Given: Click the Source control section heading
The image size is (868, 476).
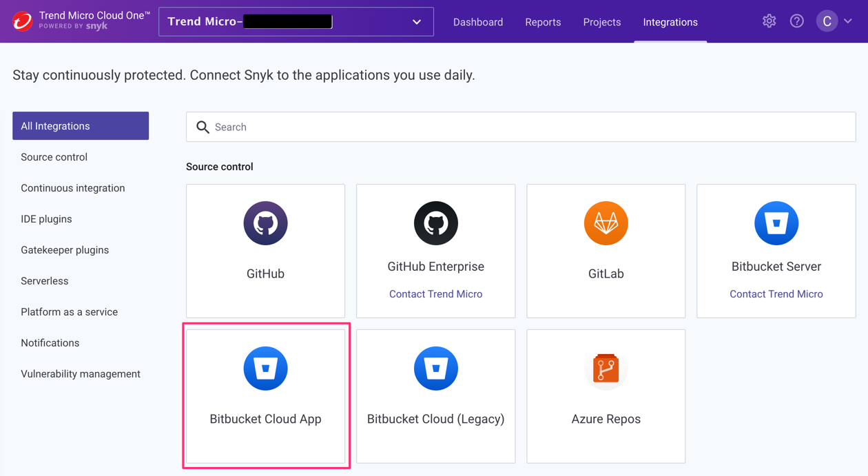Looking at the screenshot, I should click(220, 167).
